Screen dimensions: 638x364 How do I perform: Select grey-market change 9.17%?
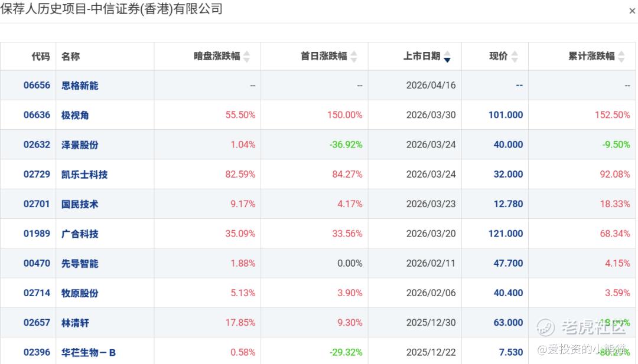(x=243, y=204)
